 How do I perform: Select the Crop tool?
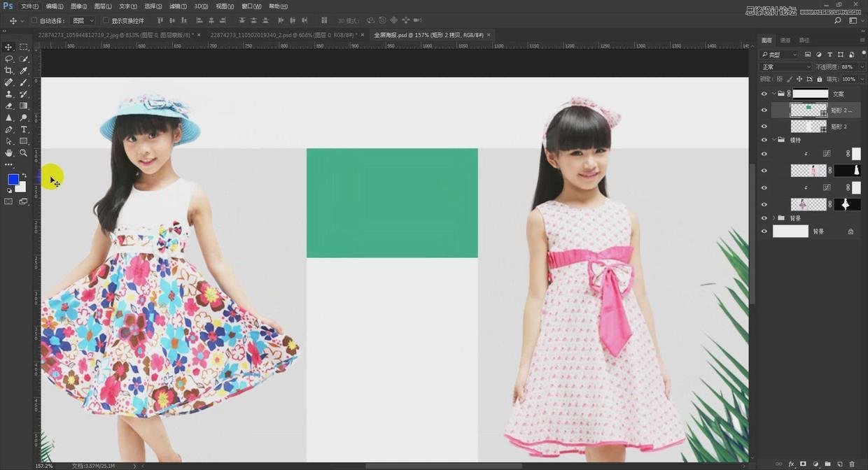[9, 71]
